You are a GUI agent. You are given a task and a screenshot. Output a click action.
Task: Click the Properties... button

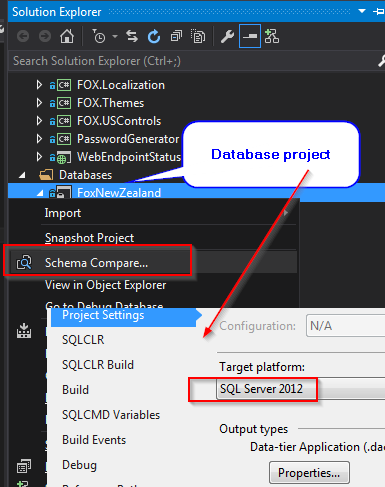tap(309, 473)
